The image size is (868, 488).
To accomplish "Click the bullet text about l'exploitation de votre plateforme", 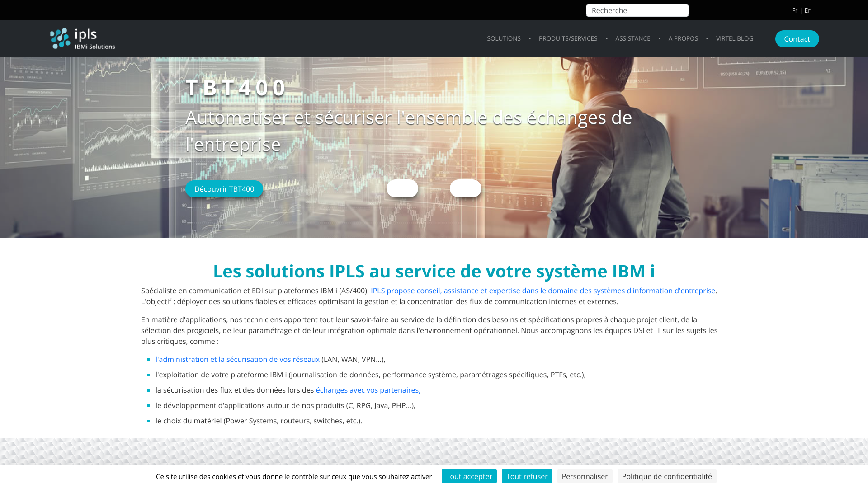I will (x=370, y=375).
